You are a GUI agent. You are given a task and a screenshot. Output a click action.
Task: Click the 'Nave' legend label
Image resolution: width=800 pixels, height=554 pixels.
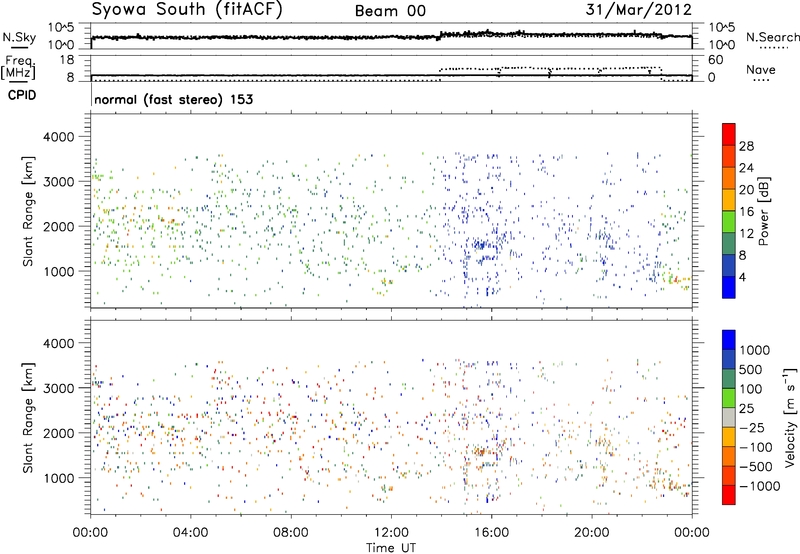click(x=760, y=69)
